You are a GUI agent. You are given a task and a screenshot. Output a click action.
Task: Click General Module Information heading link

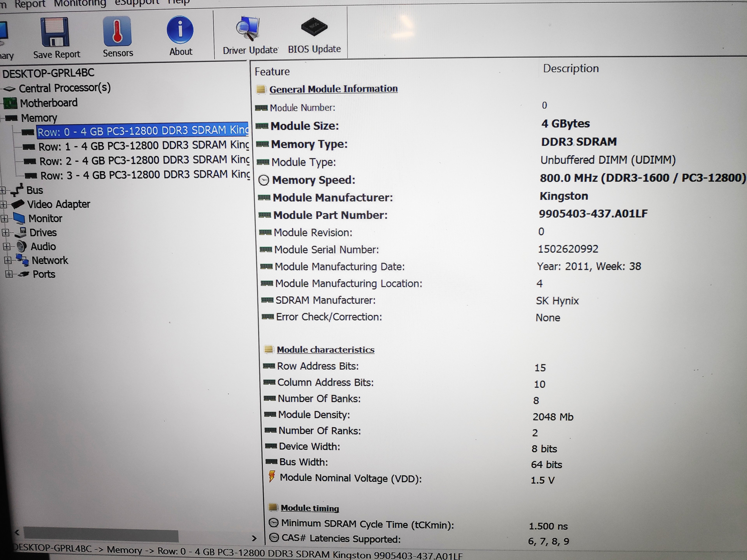(x=333, y=89)
